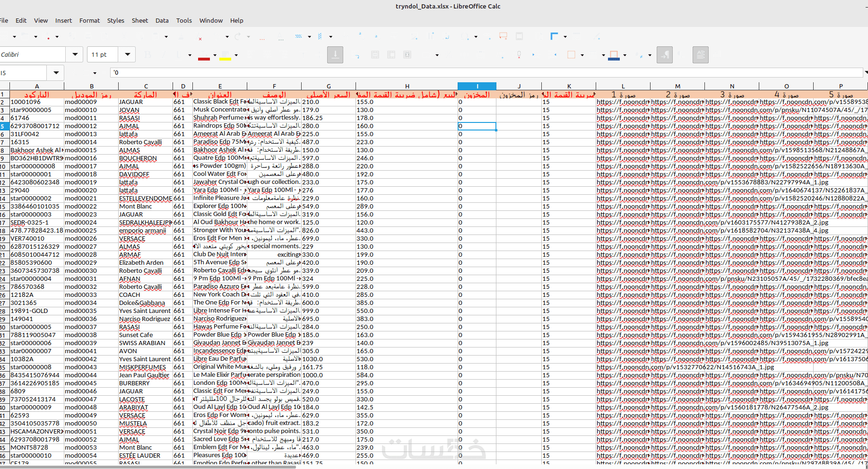
Task: Click the Sort Ascending icon
Action: [360, 36]
